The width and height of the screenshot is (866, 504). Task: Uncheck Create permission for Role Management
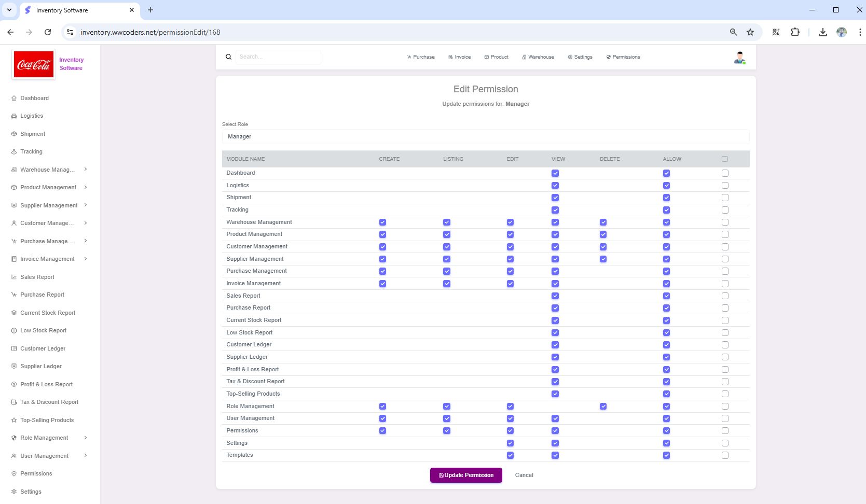(x=382, y=407)
